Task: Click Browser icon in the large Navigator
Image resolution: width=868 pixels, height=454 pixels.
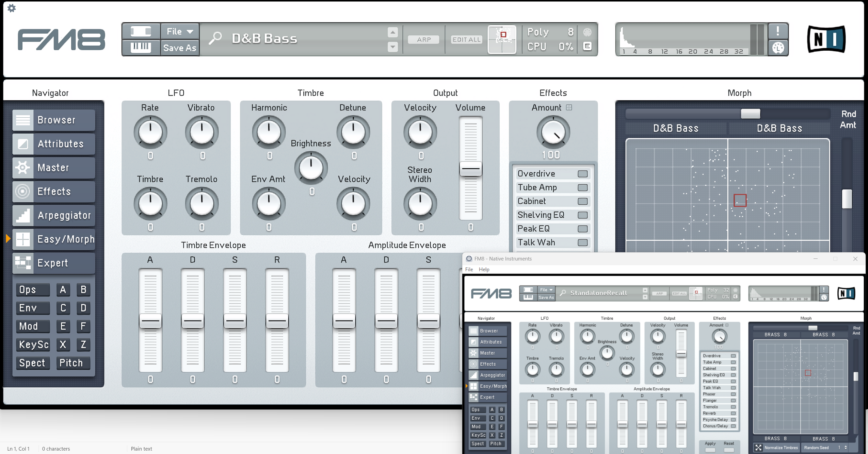Action: (x=23, y=120)
